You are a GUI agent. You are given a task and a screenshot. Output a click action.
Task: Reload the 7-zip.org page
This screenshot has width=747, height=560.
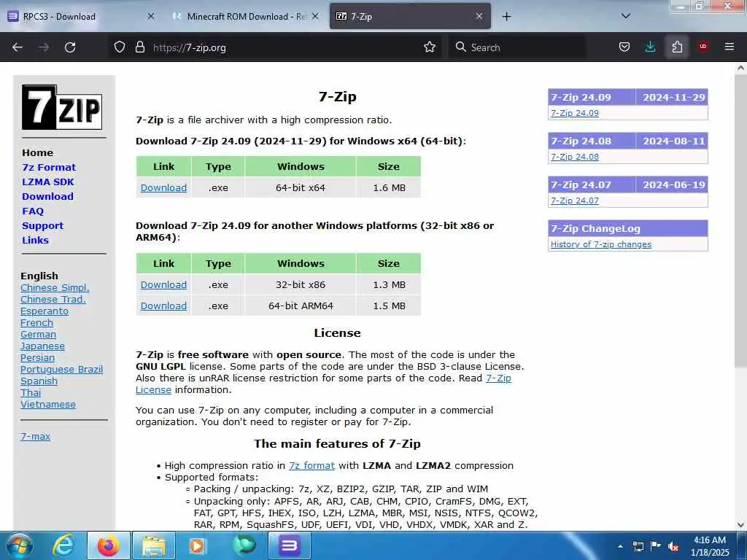click(70, 47)
